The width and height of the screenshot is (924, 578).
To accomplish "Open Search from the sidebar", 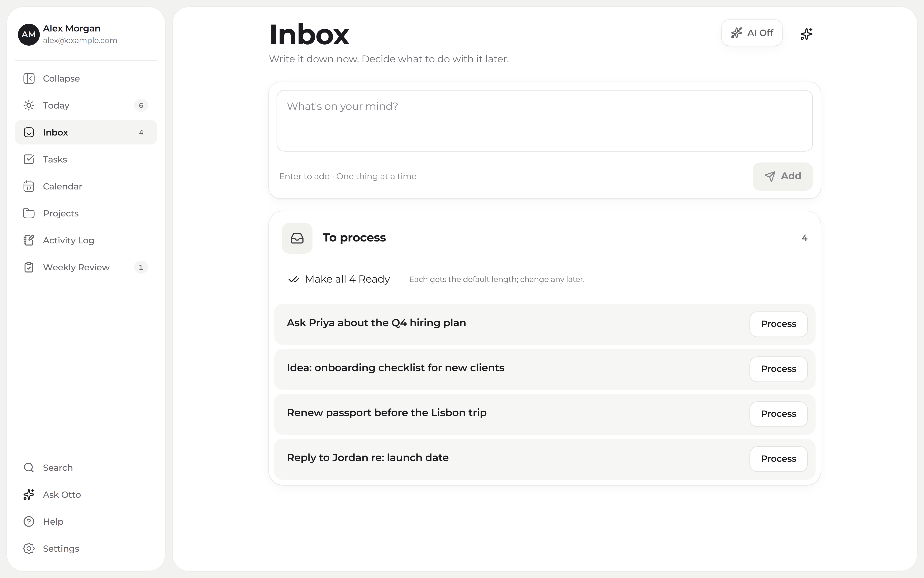I will click(x=86, y=468).
